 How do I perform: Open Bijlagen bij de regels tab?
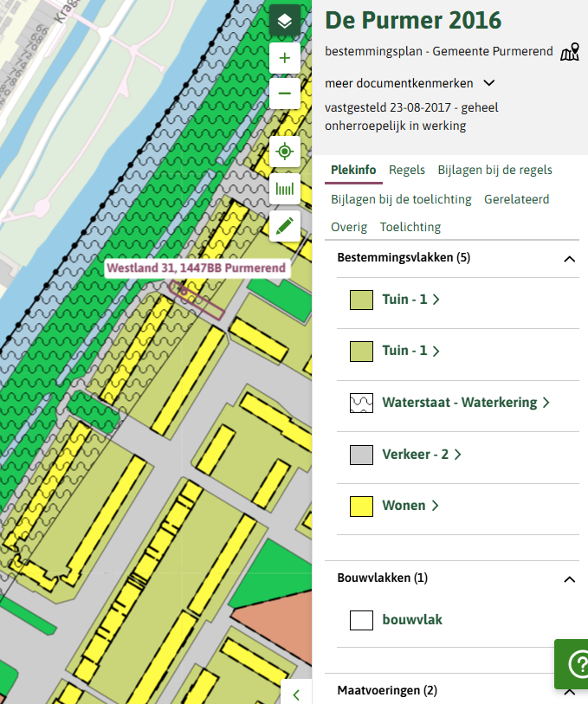click(x=494, y=170)
